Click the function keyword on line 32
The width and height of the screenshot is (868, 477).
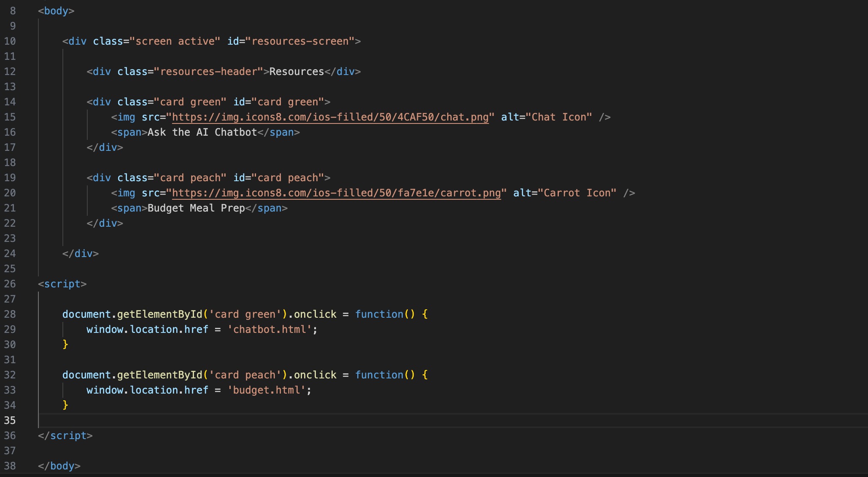(x=379, y=375)
